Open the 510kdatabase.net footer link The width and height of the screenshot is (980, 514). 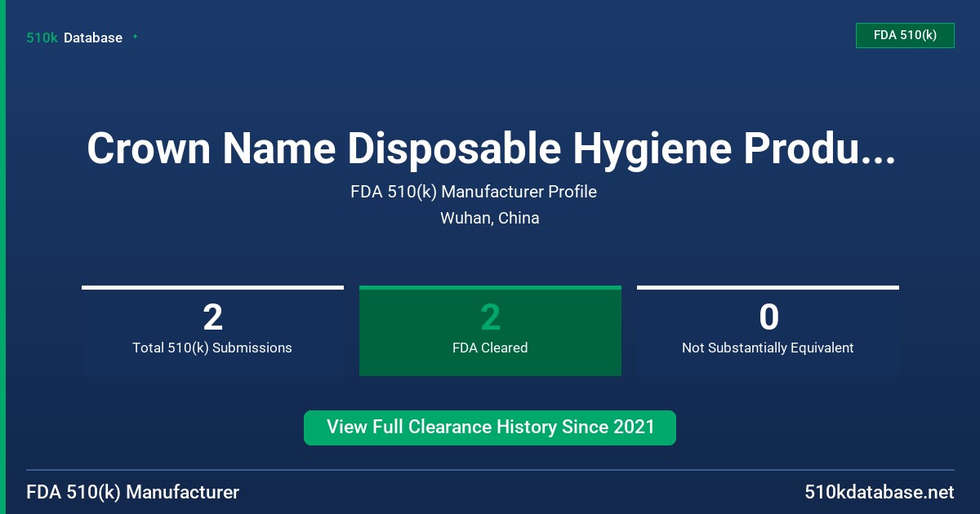pos(879,492)
